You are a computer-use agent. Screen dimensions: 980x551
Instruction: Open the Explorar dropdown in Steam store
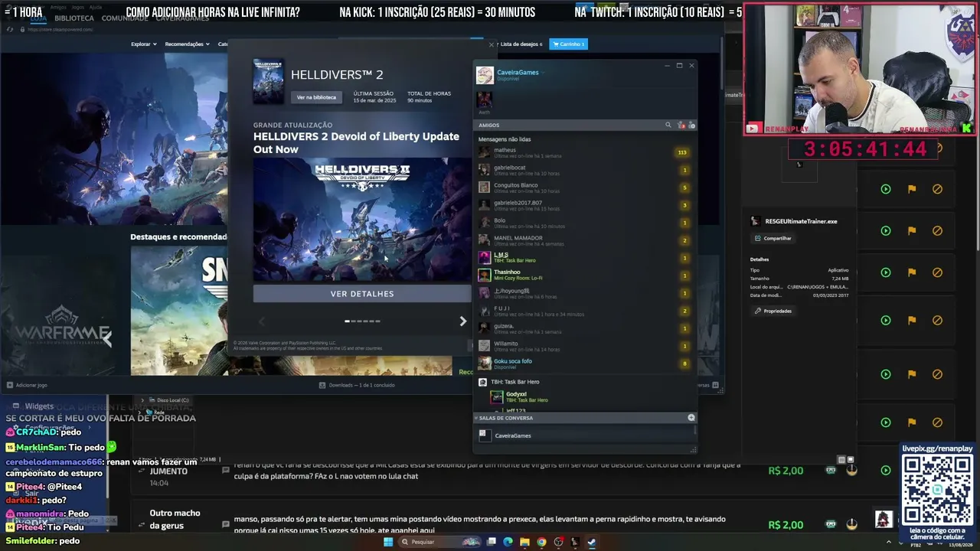pos(143,44)
